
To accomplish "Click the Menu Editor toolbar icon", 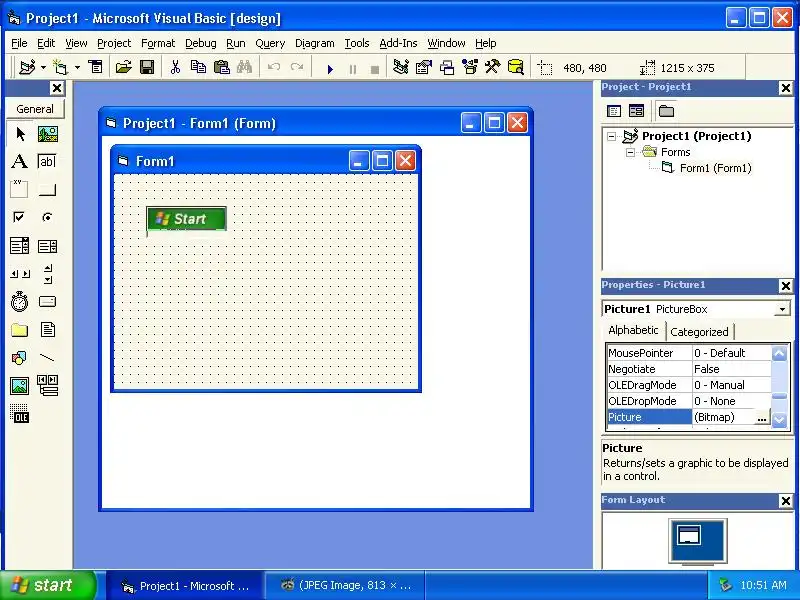I will click(x=95, y=67).
